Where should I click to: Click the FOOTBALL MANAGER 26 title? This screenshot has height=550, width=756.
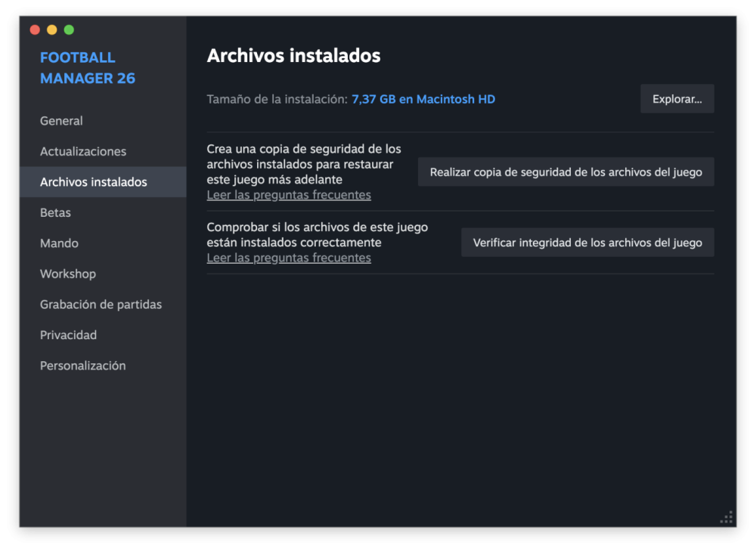coord(88,67)
